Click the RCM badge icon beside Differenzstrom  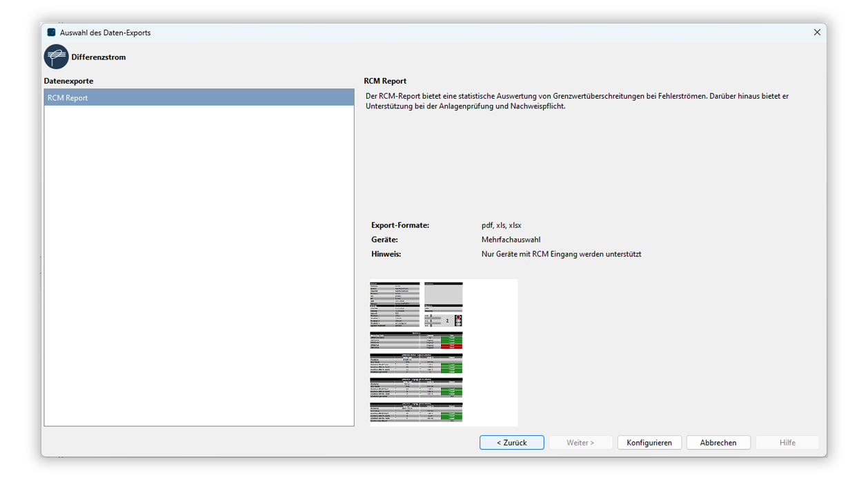coord(56,56)
